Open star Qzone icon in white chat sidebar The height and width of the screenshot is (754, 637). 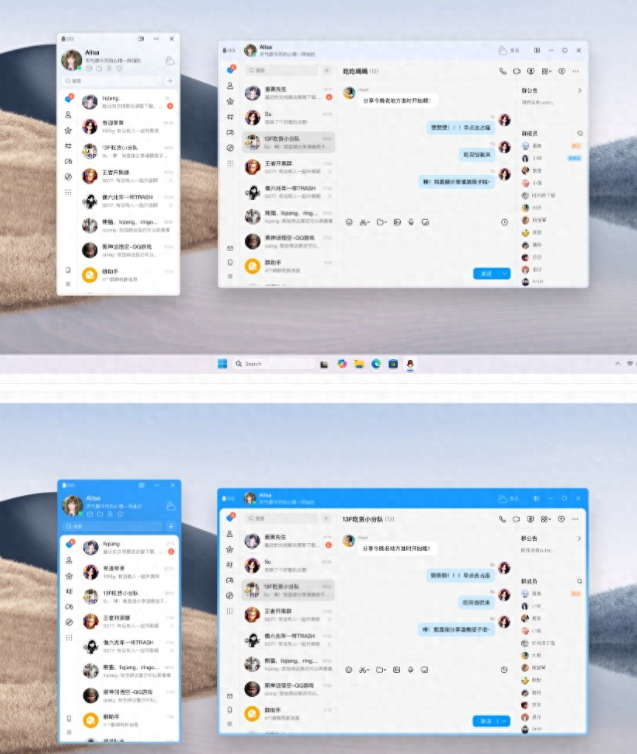(230, 101)
